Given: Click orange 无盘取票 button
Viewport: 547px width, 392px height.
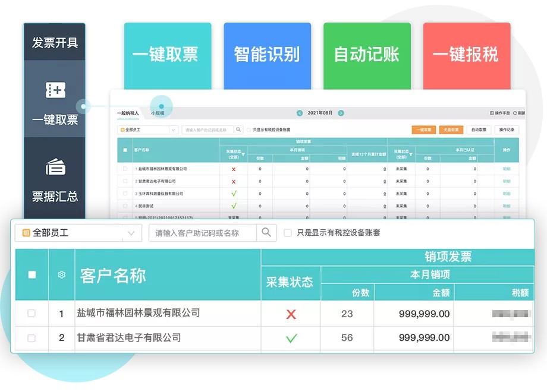Looking at the screenshot, I should point(451,130).
